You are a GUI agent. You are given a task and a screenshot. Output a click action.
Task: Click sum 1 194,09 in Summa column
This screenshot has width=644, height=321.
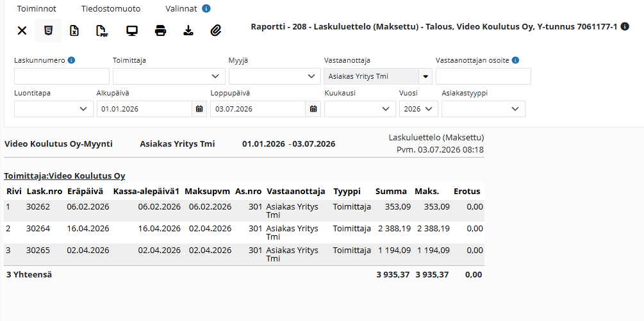coord(394,250)
